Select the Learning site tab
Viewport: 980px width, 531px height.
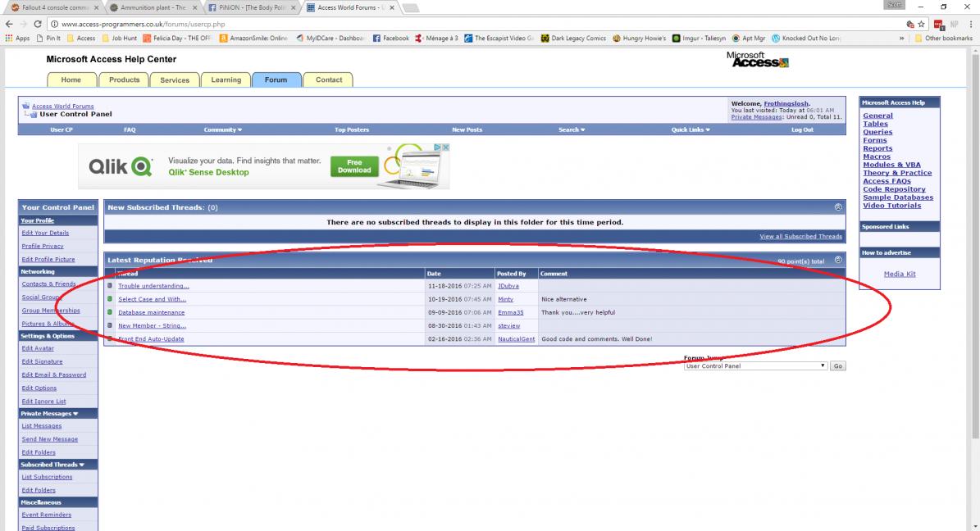pos(226,80)
